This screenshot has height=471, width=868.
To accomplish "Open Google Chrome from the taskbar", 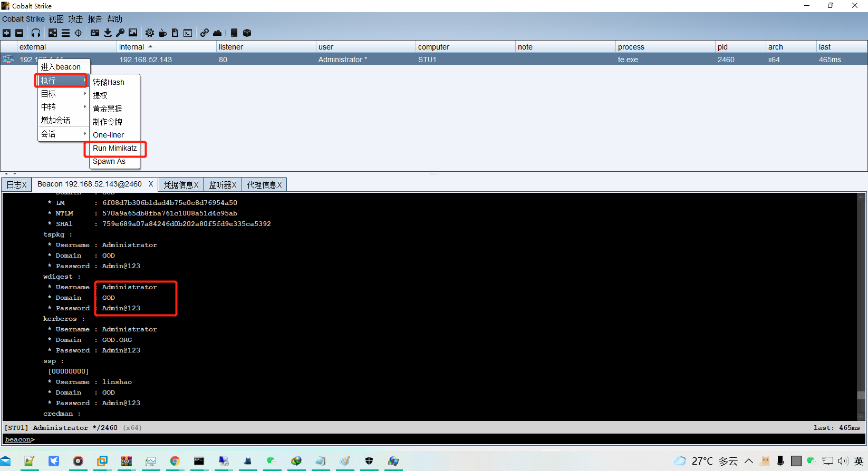I will (x=175, y=461).
